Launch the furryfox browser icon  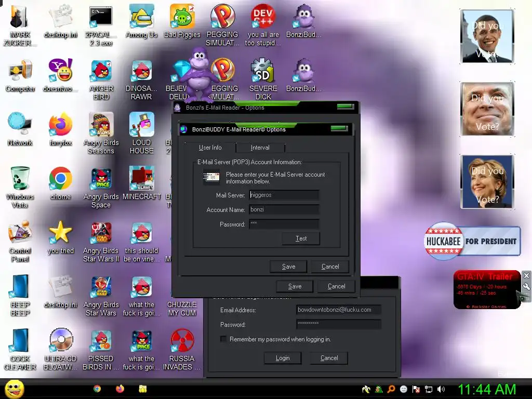(60, 129)
